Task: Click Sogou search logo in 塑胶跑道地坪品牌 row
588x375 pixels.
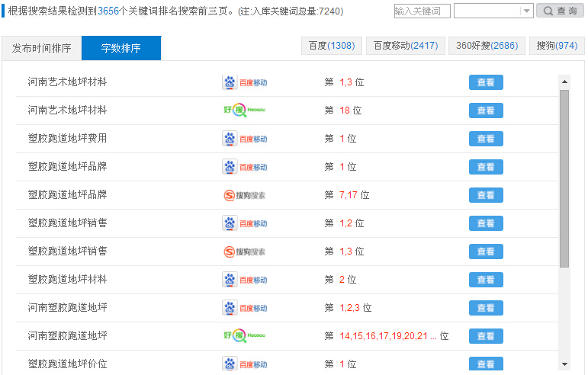Action: pos(245,195)
